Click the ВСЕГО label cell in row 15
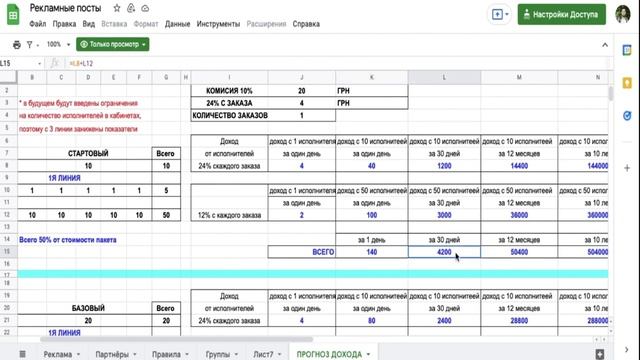Screen dimensions: 640x360 (302, 252)
